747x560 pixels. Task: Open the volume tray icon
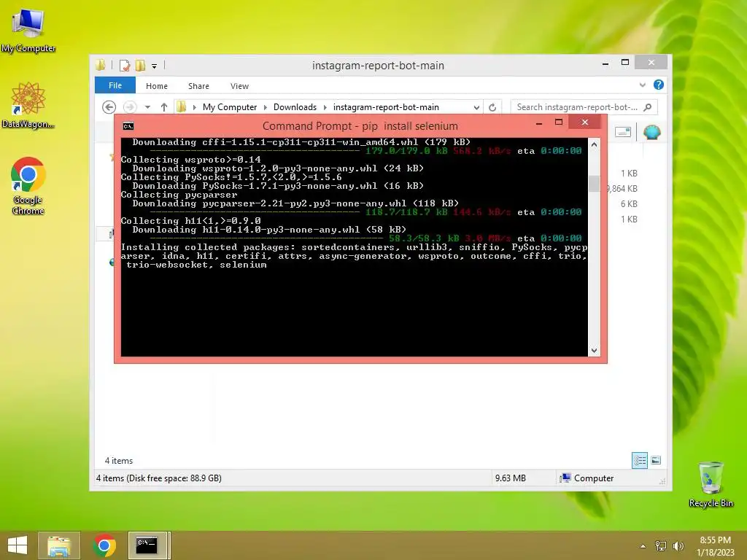tap(678, 546)
